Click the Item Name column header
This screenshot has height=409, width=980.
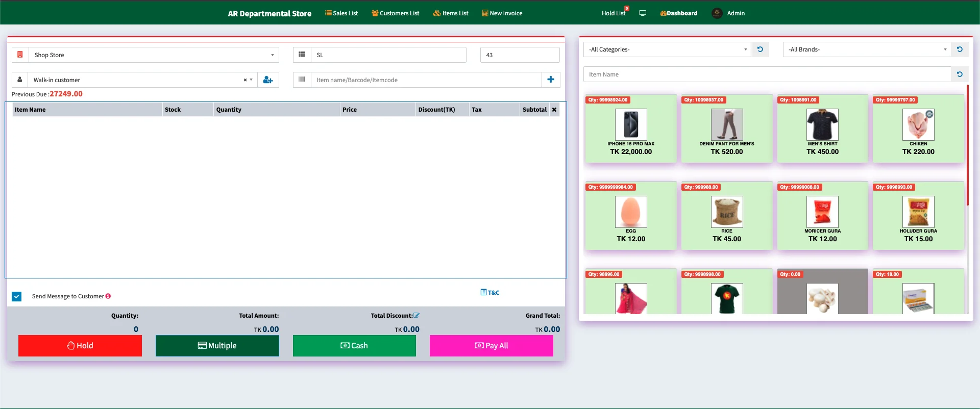(87, 110)
